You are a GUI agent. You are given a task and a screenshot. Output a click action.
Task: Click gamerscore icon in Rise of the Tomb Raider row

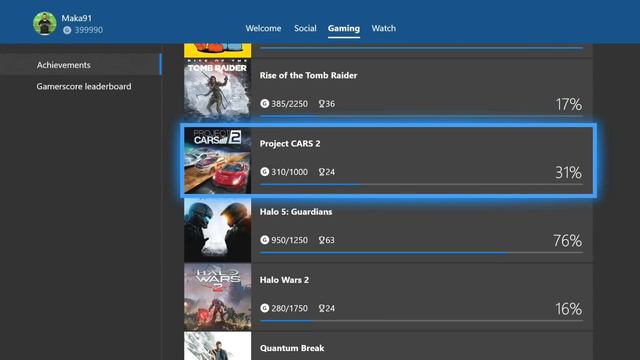coord(264,104)
